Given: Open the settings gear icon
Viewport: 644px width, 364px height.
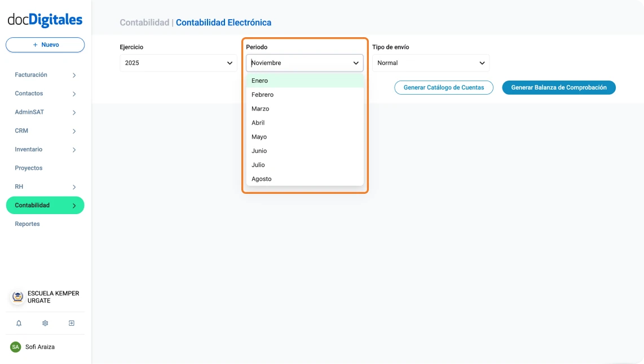Looking at the screenshot, I should [45, 323].
